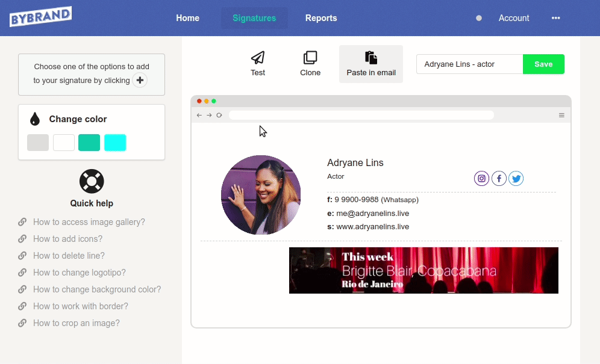Click the red preview window dot
This screenshot has width=600, height=364.
(x=199, y=101)
